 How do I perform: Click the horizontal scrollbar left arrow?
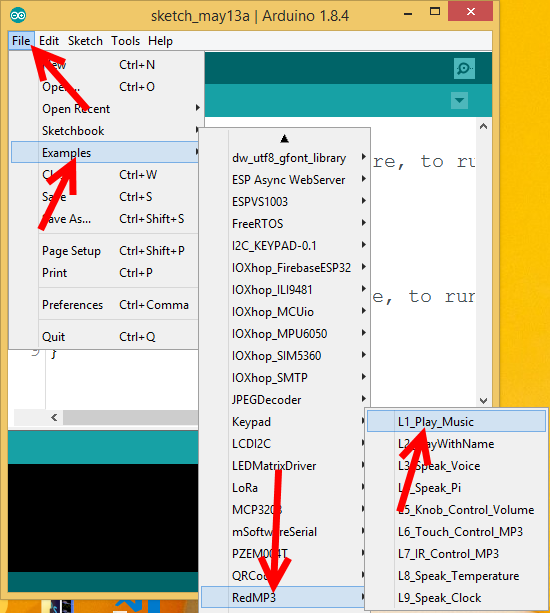[54, 418]
